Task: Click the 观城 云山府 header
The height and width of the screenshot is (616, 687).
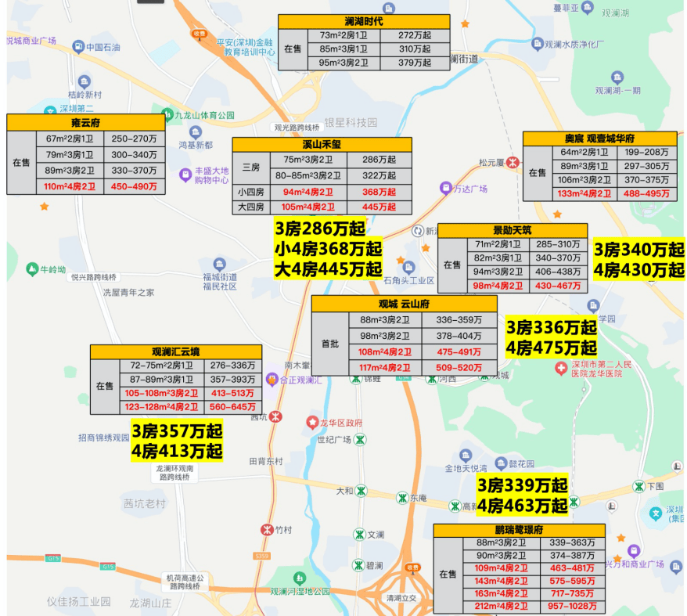Action: click(x=404, y=303)
